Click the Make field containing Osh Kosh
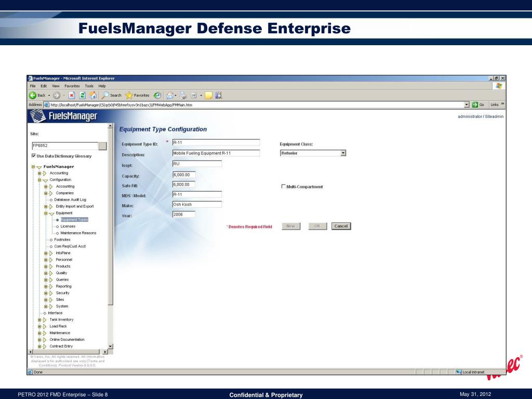Viewport: 532px width, 399px height. click(197, 204)
